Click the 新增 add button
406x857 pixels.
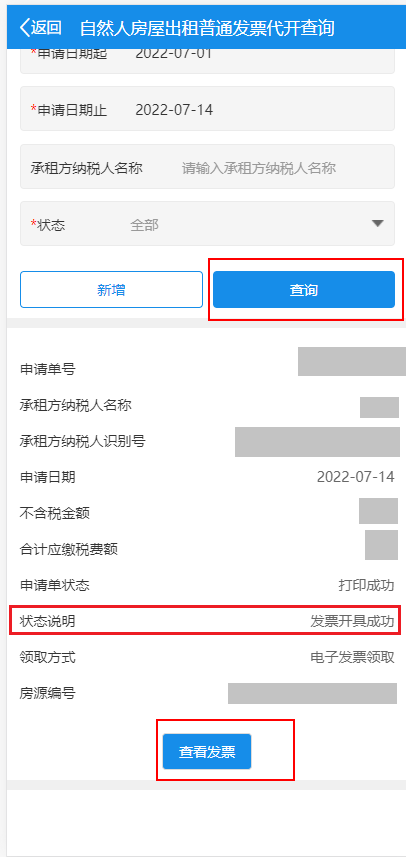click(111, 290)
